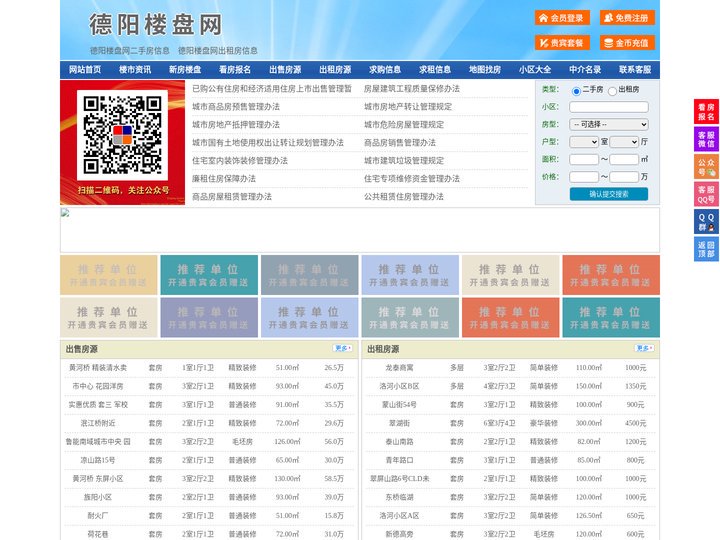Open the 室 room count dropdown
This screenshot has width=720, height=540.
pos(584,142)
